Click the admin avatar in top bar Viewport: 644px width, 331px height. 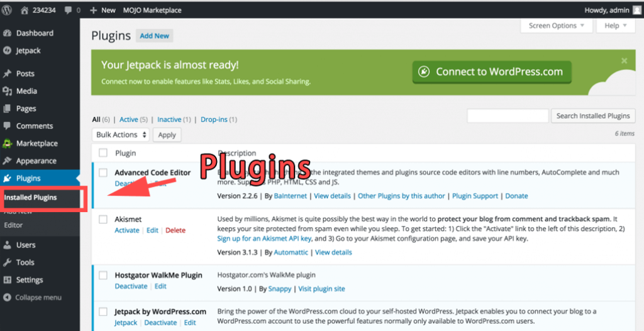637,10
